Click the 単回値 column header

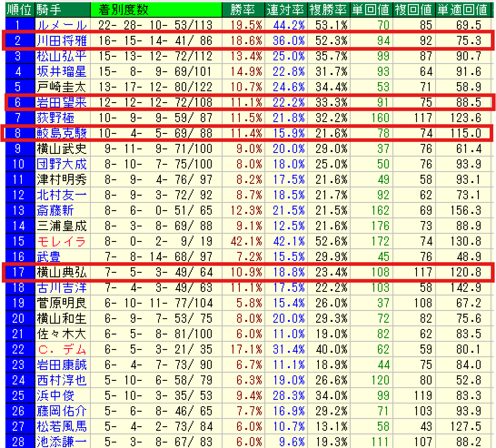point(371,10)
